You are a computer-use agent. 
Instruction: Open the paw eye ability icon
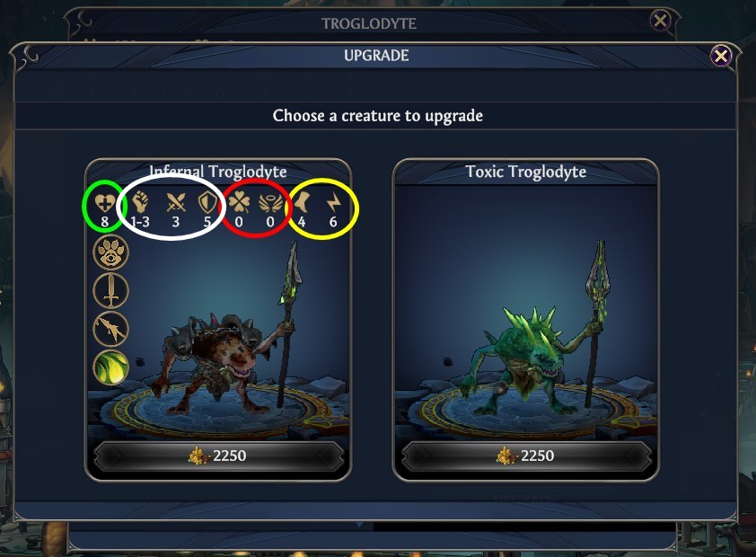[x=111, y=252]
